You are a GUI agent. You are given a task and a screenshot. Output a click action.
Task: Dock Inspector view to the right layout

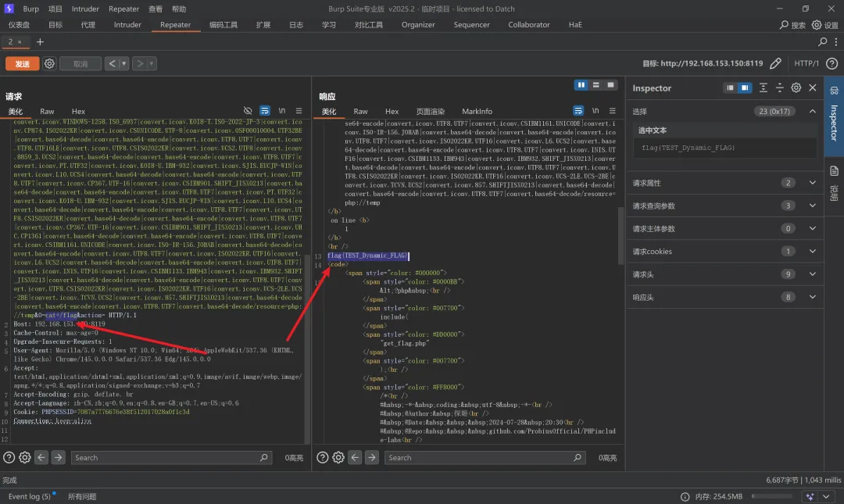[x=745, y=88]
